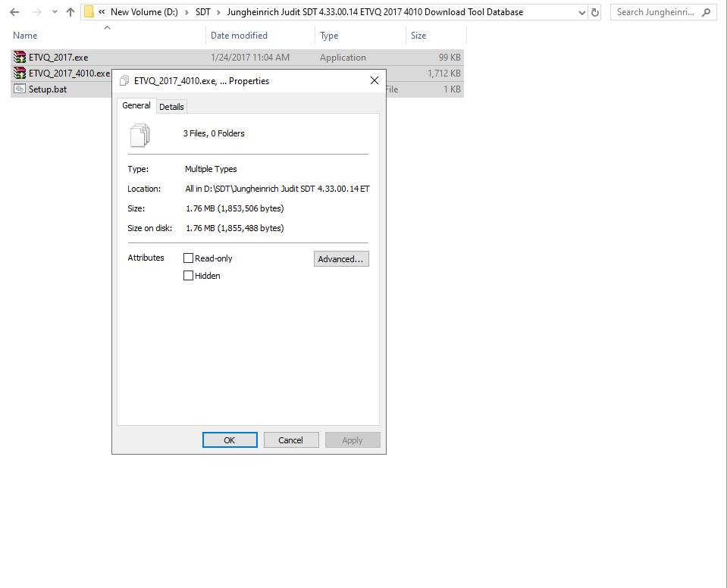Click Cancel in Properties dialog
Image resolution: width=727 pixels, height=588 pixels.
[x=290, y=440]
